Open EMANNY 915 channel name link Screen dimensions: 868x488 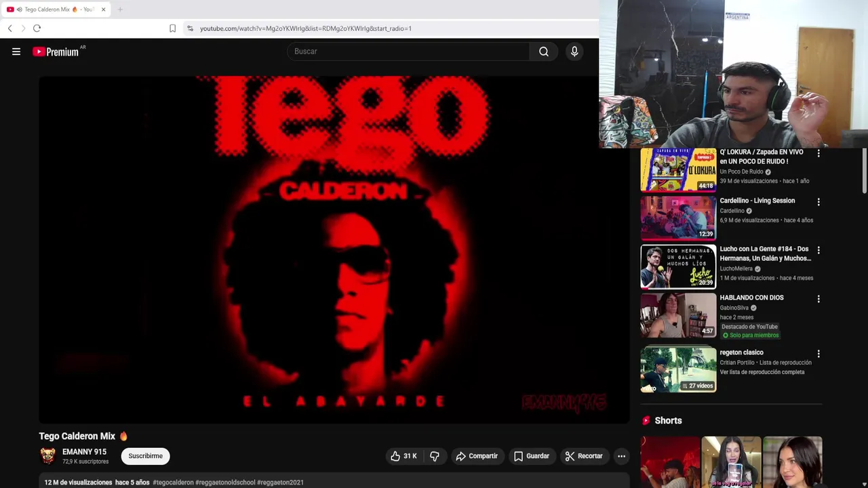coord(84,452)
